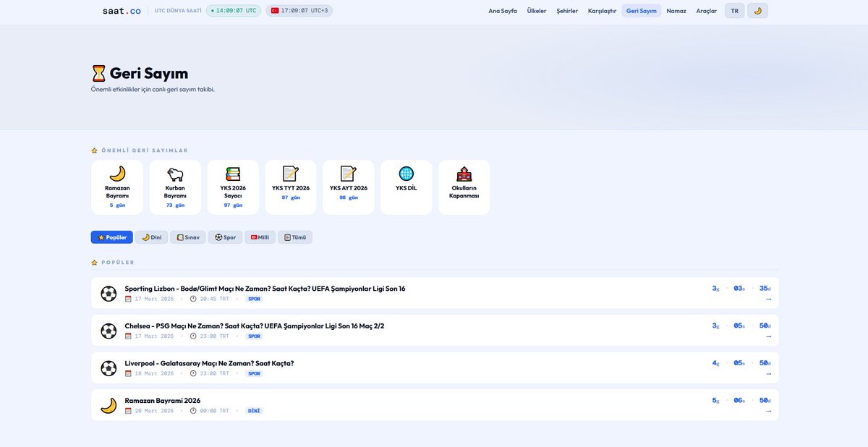Screen dimensions: 868x447
Task: Open Chelsea - PSG match title link
Action: tap(255, 325)
